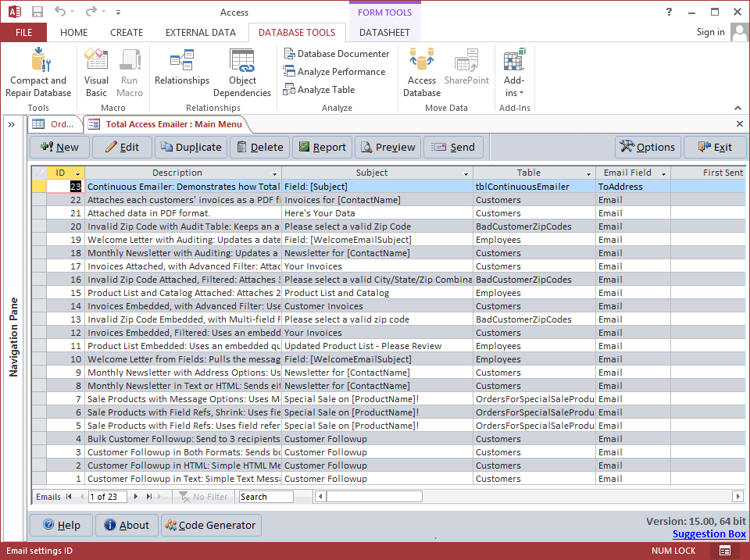Run Analyze Table
Screen dimensions: 750x560
point(319,90)
